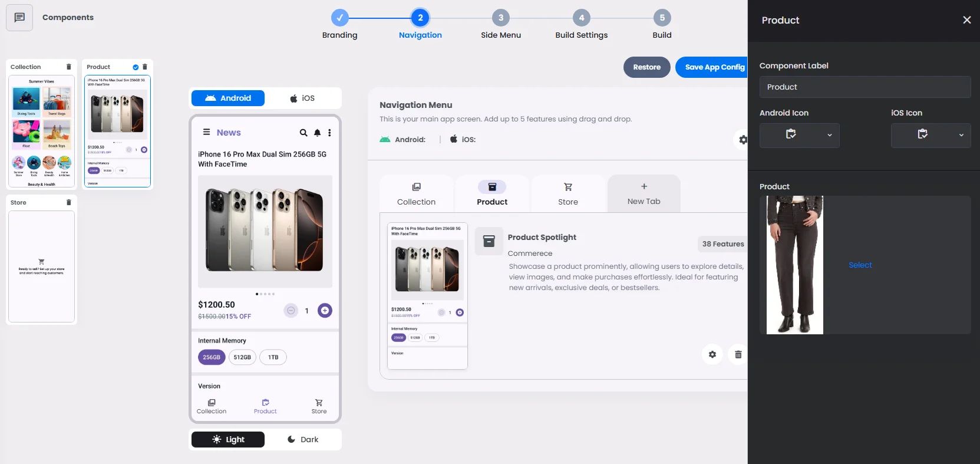Expand the iOS Icon dropdown

click(x=931, y=135)
